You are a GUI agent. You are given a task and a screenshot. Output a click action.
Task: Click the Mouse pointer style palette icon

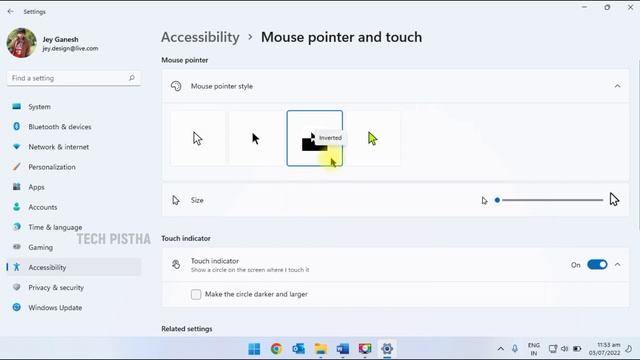(176, 86)
